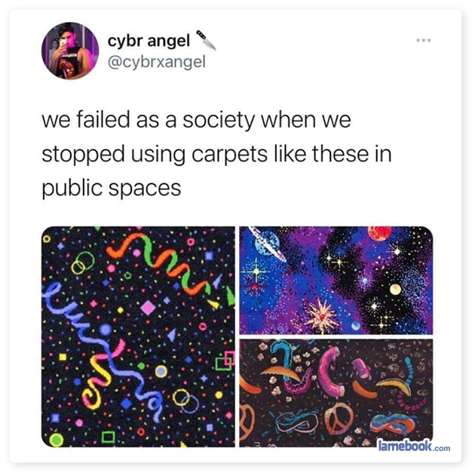Screen dimensions: 475x476
Task: Open the confetti streamer carpet image
Action: (x=138, y=336)
